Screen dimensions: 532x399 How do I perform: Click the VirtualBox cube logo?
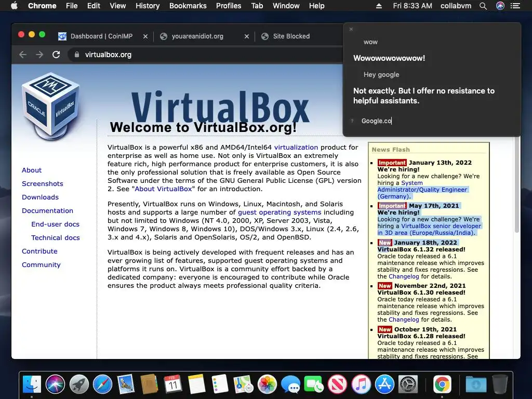pos(51,105)
